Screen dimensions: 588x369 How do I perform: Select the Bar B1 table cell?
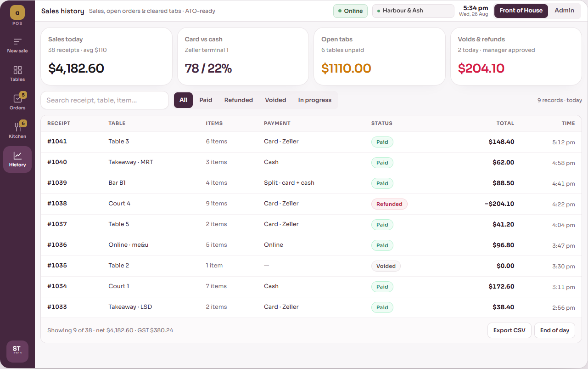tap(117, 183)
